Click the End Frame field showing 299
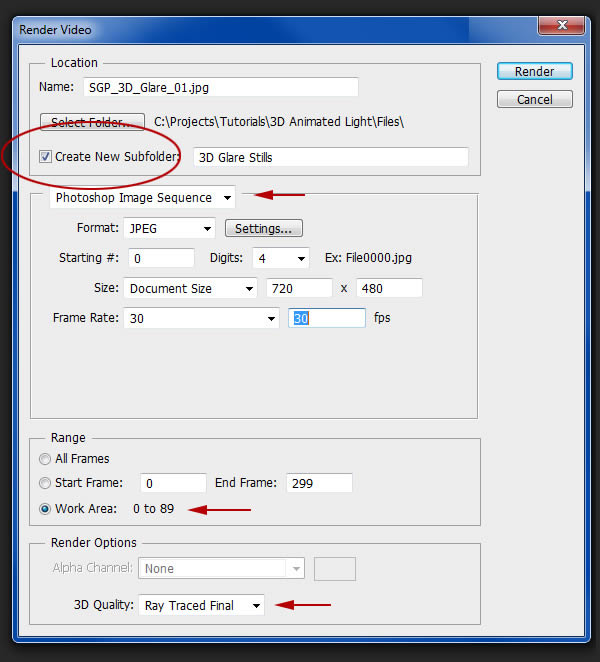Viewport: 600px width, 662px height. [x=319, y=483]
